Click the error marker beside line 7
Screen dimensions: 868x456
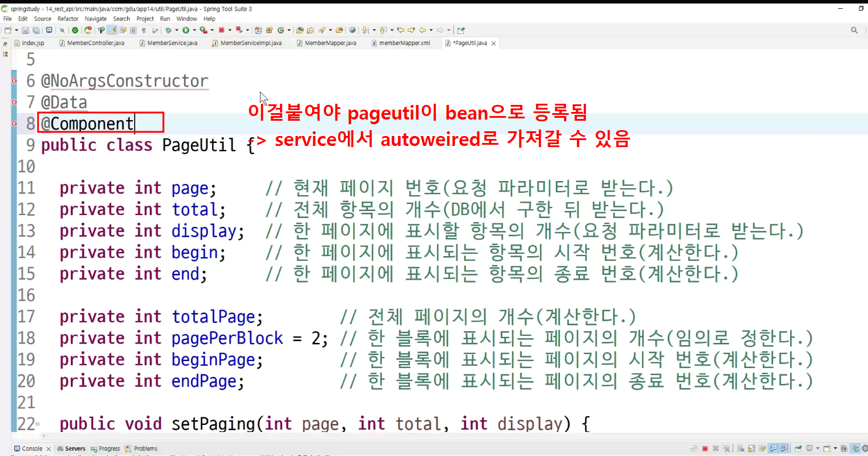click(14, 103)
